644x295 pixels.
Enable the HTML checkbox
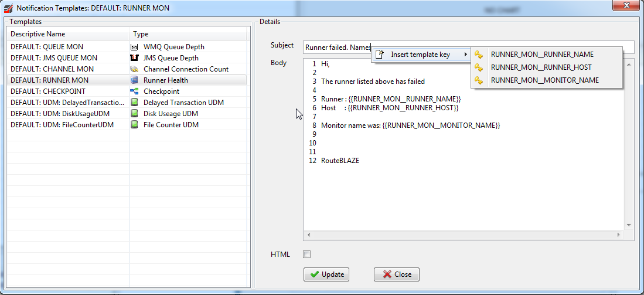(307, 255)
